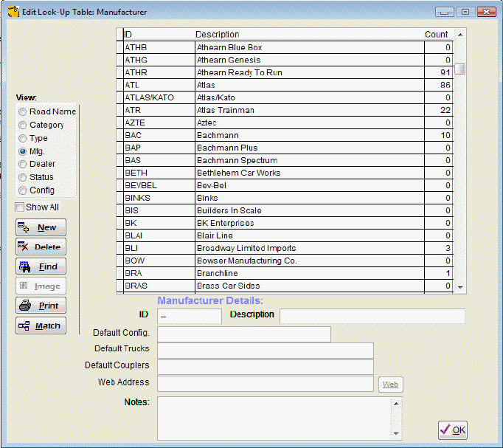Select the Builders In Scale row
Image resolution: width=503 pixels, height=448 pixels.
coord(285,210)
